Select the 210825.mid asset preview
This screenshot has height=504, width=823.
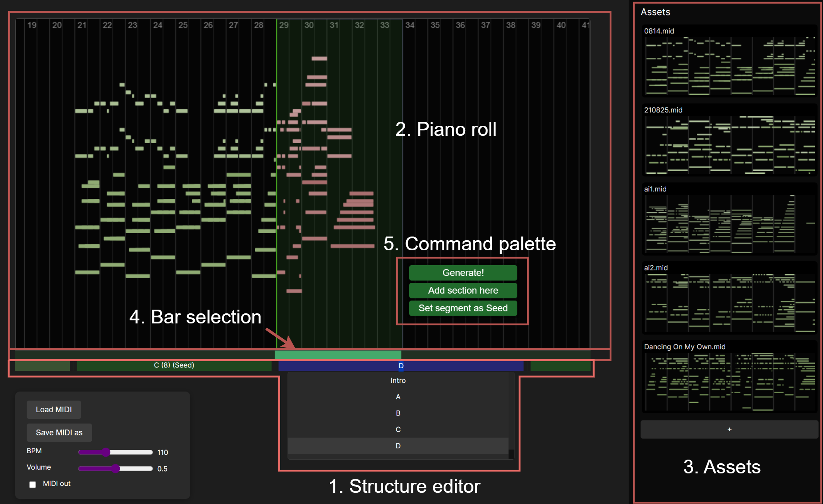coord(729,145)
